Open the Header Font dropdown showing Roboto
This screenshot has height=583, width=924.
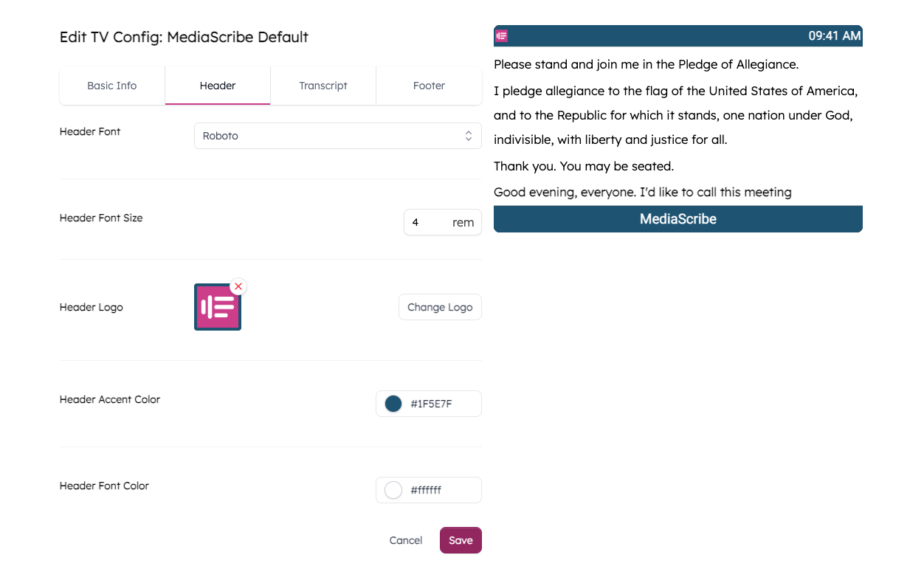pos(337,136)
